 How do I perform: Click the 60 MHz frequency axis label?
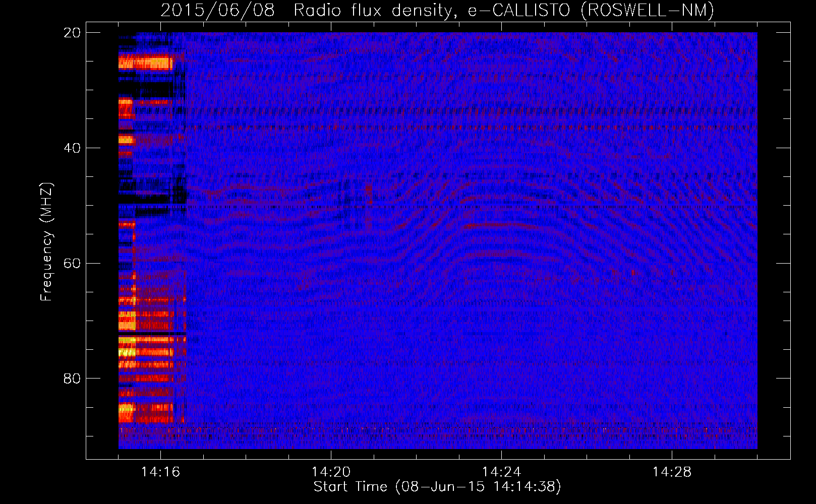click(x=72, y=264)
